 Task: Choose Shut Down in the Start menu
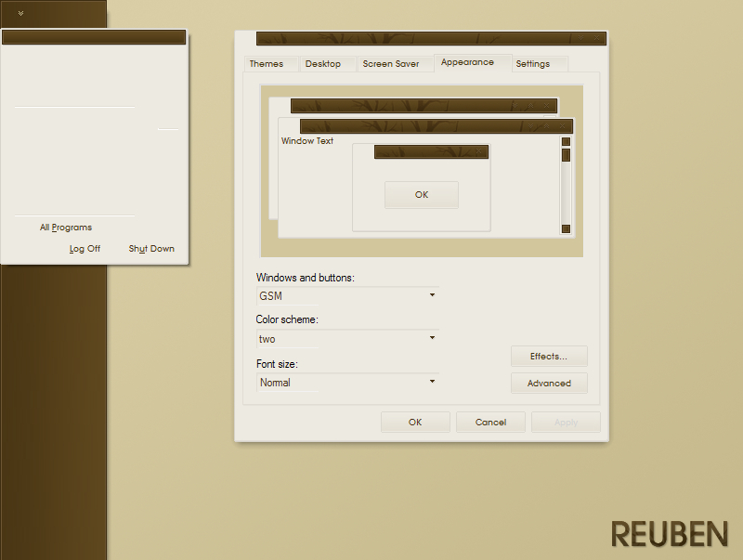coord(151,249)
